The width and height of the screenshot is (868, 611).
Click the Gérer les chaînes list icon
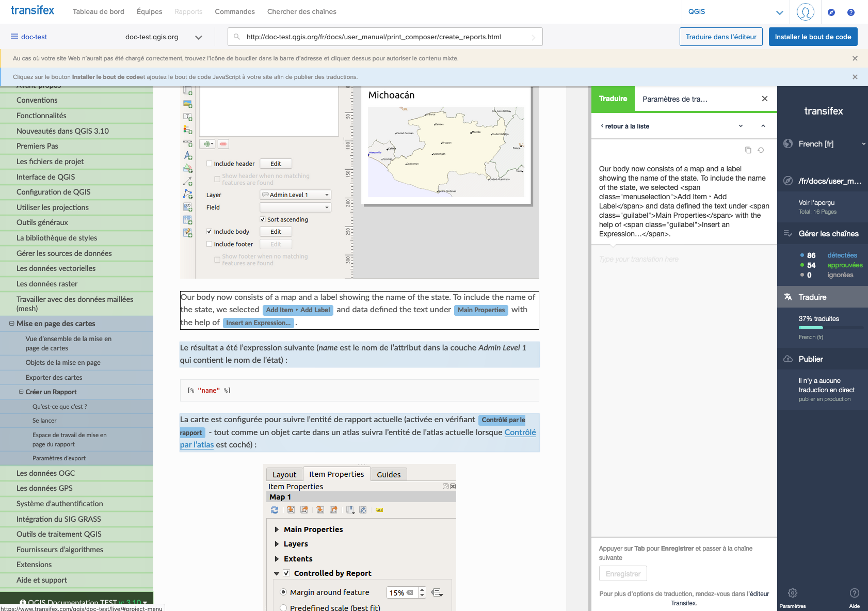tap(788, 233)
